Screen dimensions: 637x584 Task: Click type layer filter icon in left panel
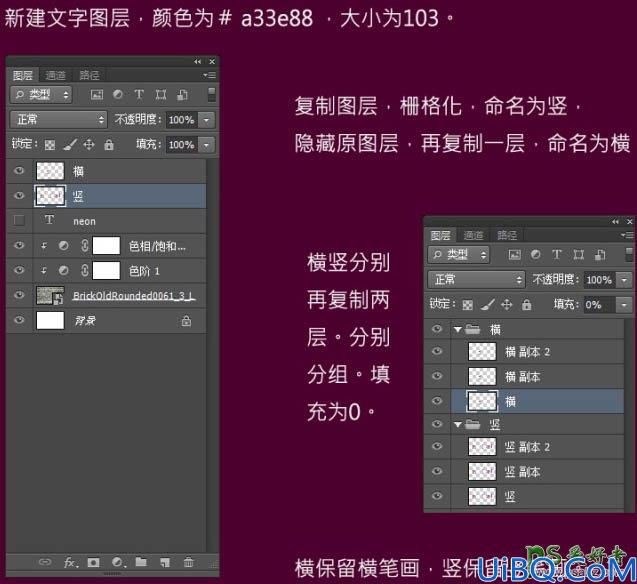tap(139, 95)
